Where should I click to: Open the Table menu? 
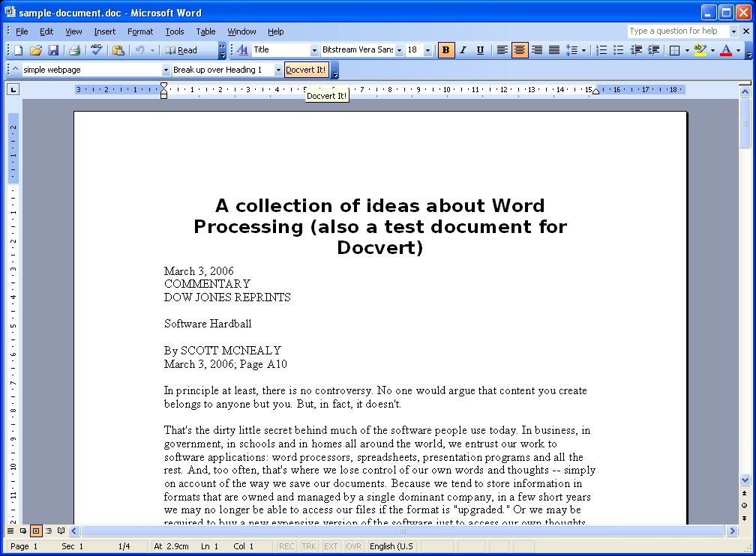205,31
